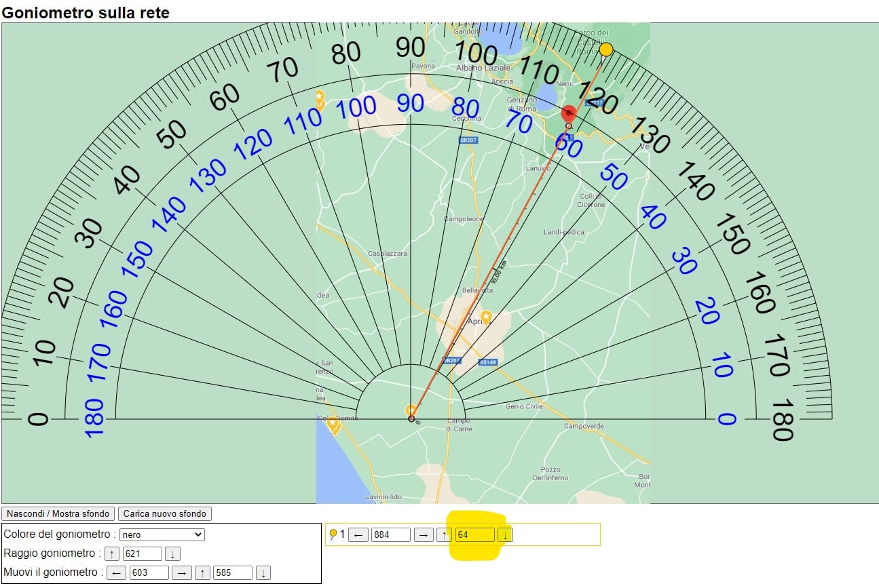Click the yellow pin marker on protractor edge
This screenshot has width=879, height=588.
(x=606, y=50)
